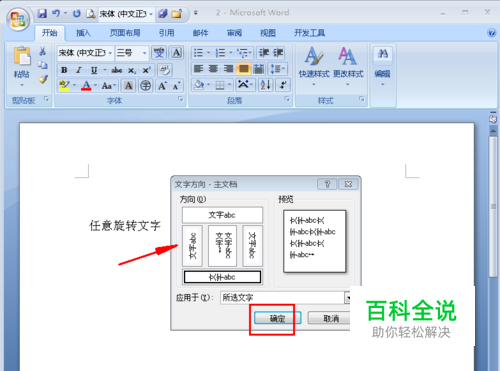Undo last action in quick toolbar

pyautogui.click(x=56, y=13)
